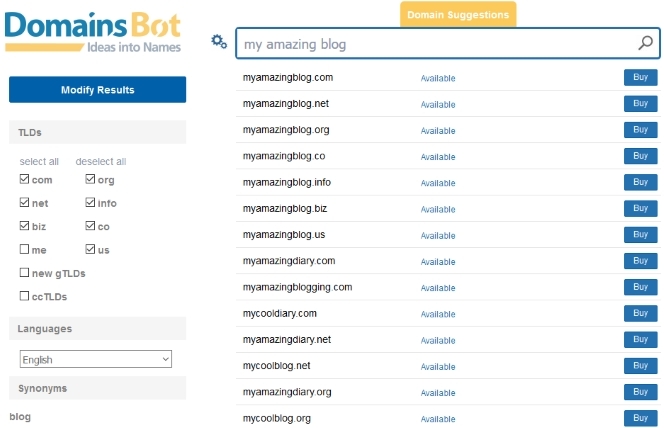Enable the new gTLDs checkbox
664x428 pixels.
pyautogui.click(x=24, y=273)
